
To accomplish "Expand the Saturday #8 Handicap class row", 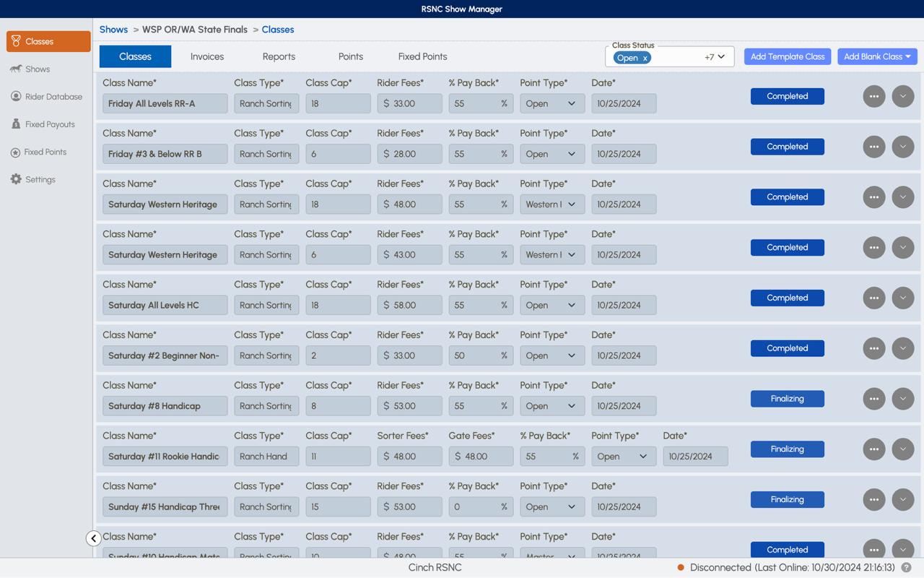I will tap(902, 399).
